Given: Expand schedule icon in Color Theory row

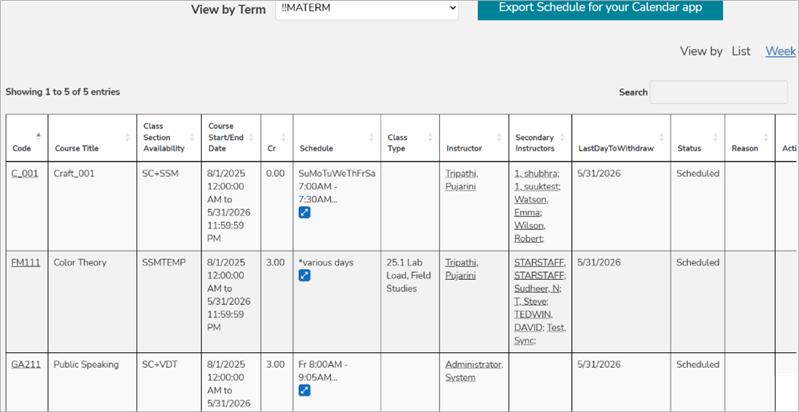Looking at the screenshot, I should tap(305, 276).
